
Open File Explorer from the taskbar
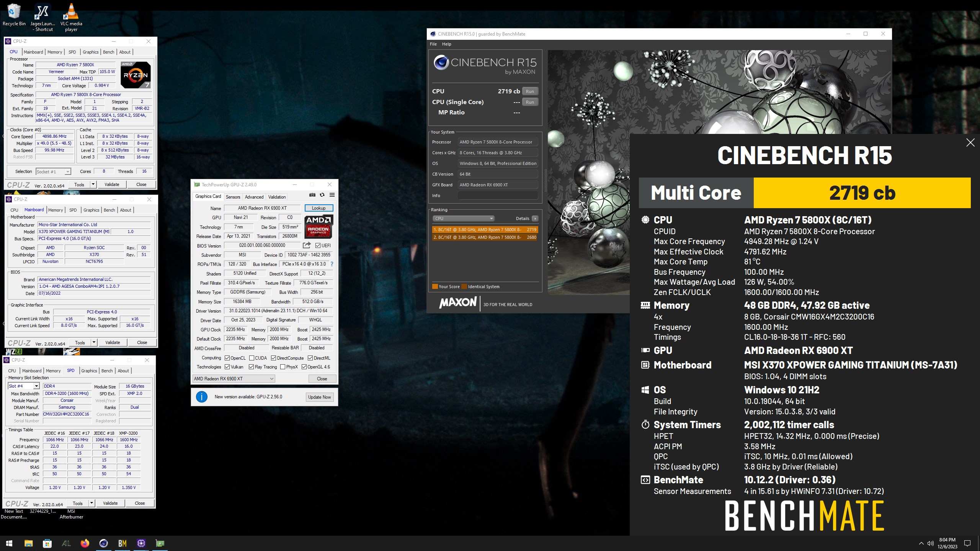(x=28, y=543)
